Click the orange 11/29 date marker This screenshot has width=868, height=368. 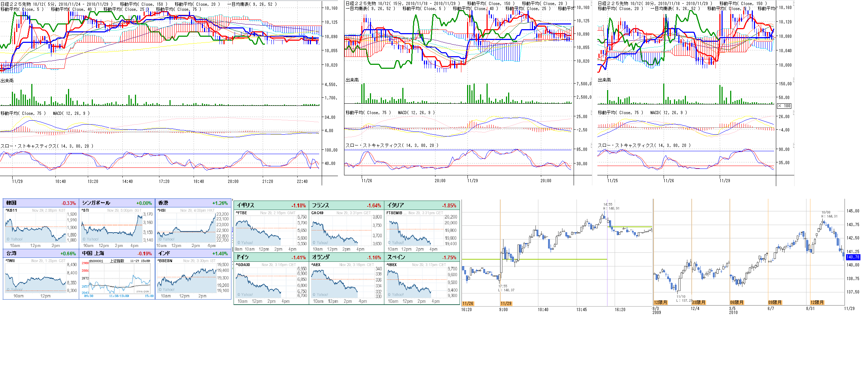tap(506, 304)
